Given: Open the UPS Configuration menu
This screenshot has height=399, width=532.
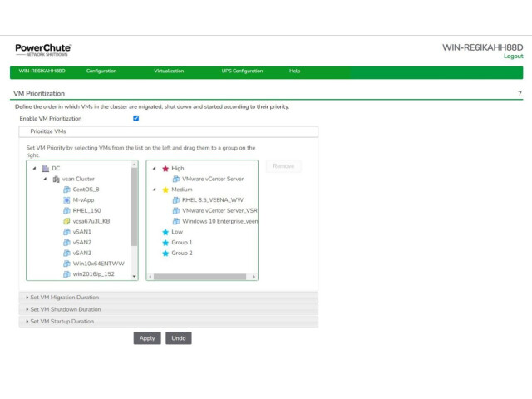Looking at the screenshot, I should [242, 71].
